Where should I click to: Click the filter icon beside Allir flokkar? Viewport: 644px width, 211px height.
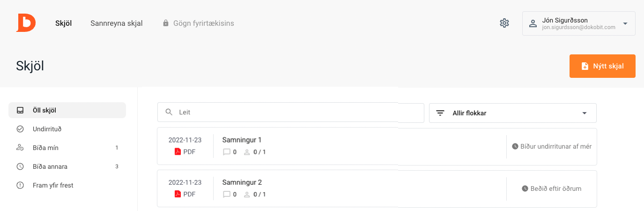[x=440, y=113]
